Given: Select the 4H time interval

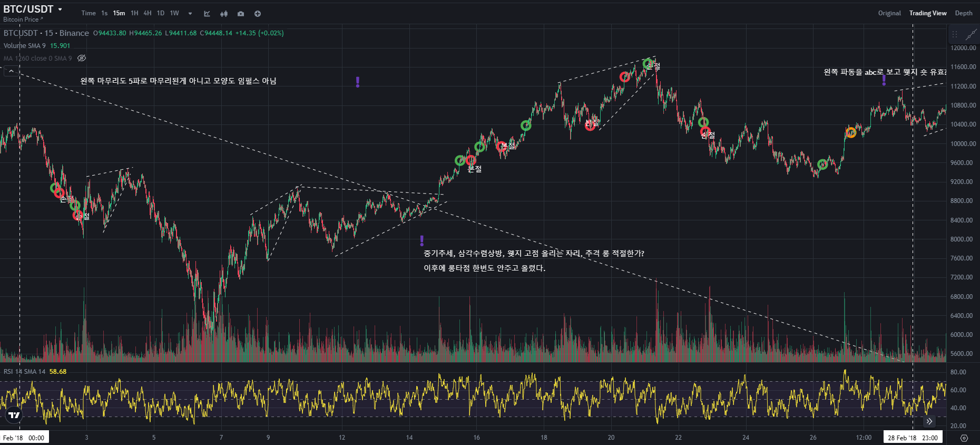Looking at the screenshot, I should tap(148, 13).
